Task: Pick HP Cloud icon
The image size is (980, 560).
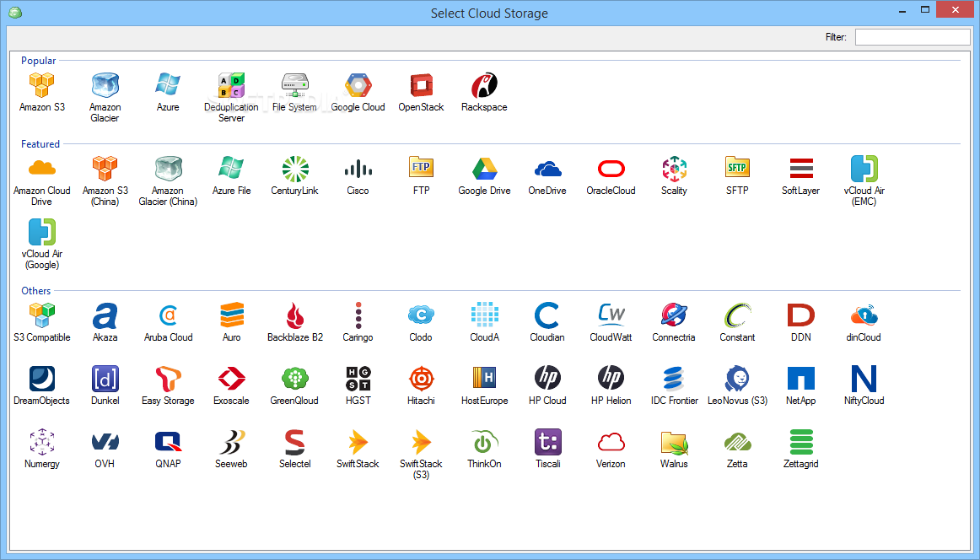Action: click(x=547, y=378)
